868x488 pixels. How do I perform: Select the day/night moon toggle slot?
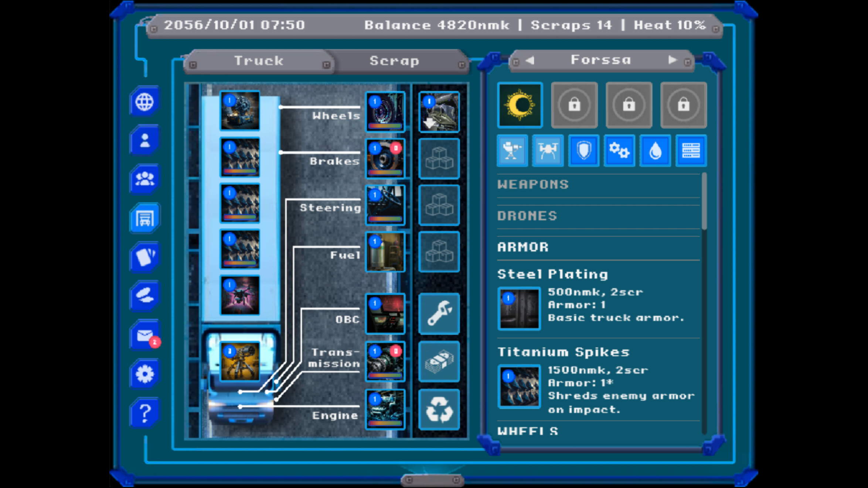click(520, 105)
